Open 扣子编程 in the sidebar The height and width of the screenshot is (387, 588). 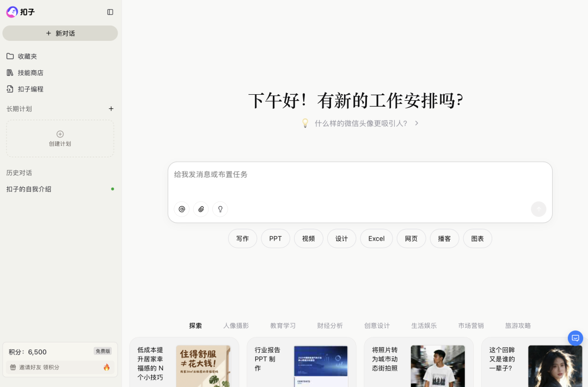tap(30, 89)
